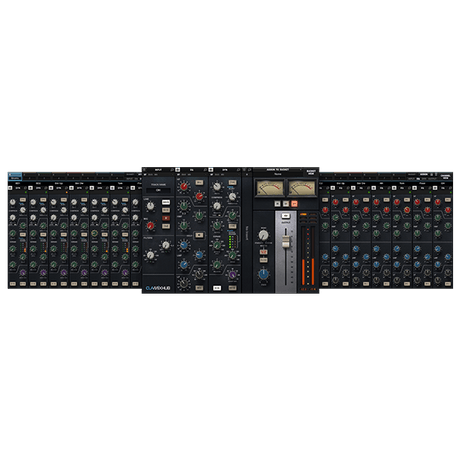460x460 pixels.
Task: Click the Channel View button in the right window
Action: pyautogui.click(x=446, y=177)
